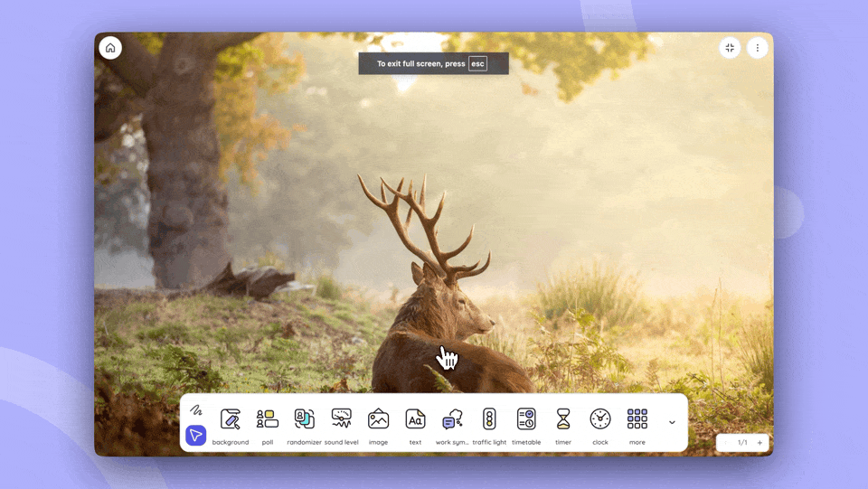868x489 pixels.
Task: Add a new page with plus
Action: (759, 443)
